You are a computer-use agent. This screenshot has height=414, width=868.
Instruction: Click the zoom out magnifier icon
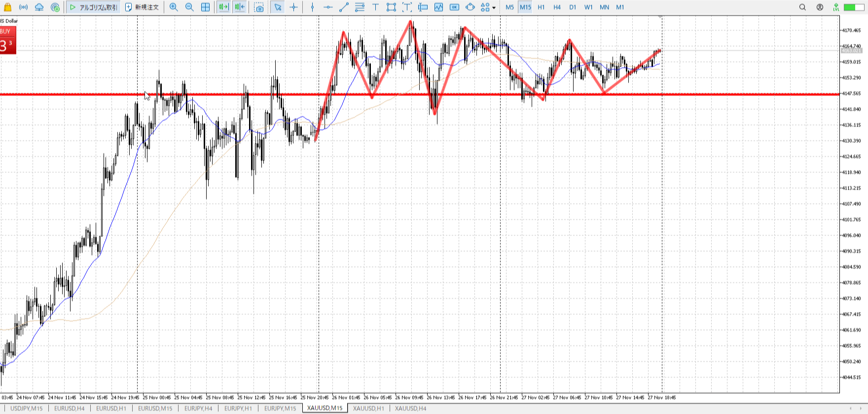(x=189, y=7)
